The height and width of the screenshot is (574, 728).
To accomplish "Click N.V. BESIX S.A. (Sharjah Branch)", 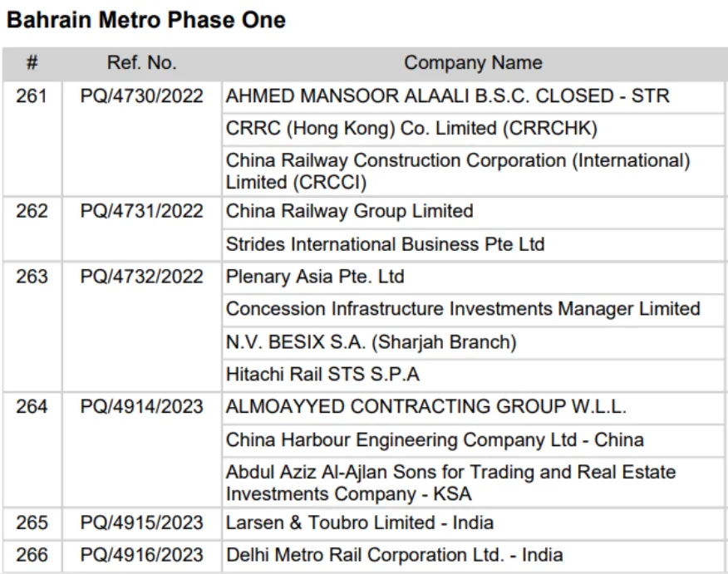I will point(371,341).
